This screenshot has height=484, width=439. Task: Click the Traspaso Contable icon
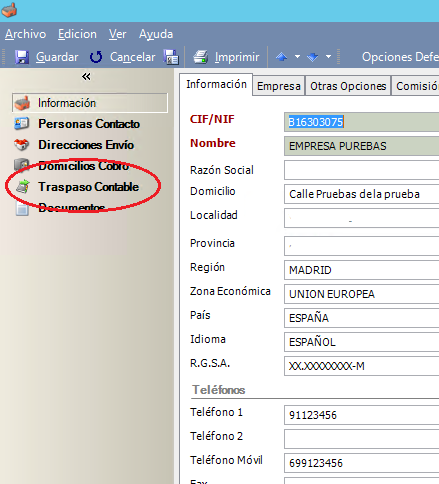(x=23, y=186)
